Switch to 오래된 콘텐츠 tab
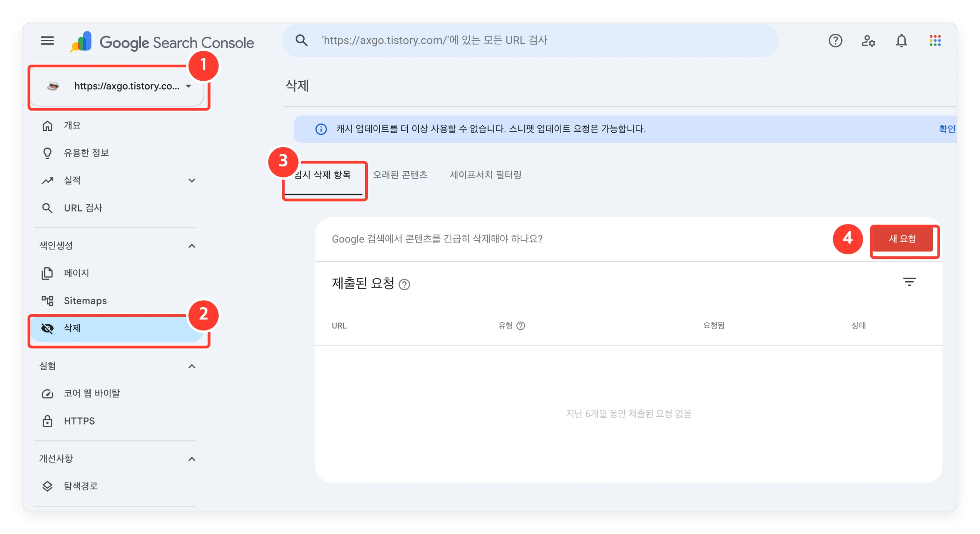 coord(400,175)
